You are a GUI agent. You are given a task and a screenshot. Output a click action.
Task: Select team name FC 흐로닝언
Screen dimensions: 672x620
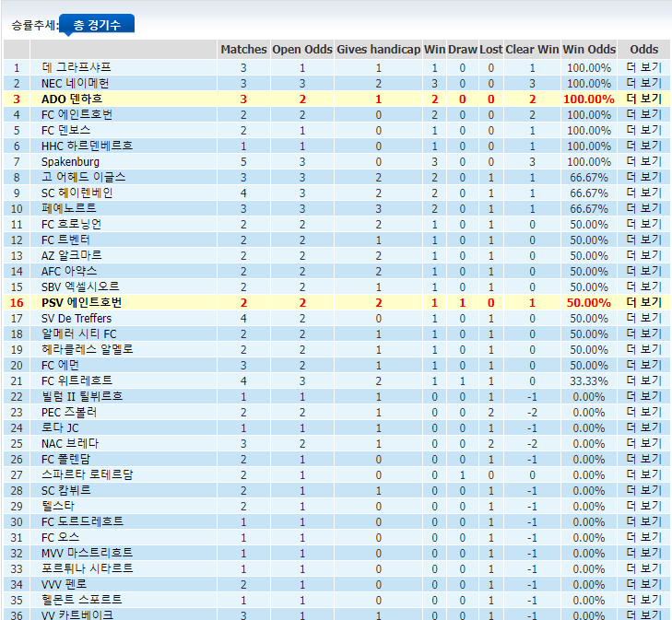[71, 225]
